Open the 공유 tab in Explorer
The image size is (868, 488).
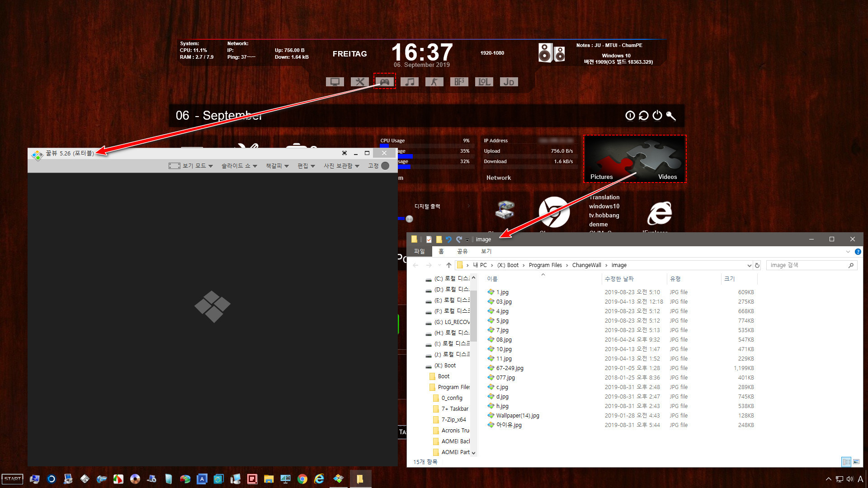tap(462, 251)
